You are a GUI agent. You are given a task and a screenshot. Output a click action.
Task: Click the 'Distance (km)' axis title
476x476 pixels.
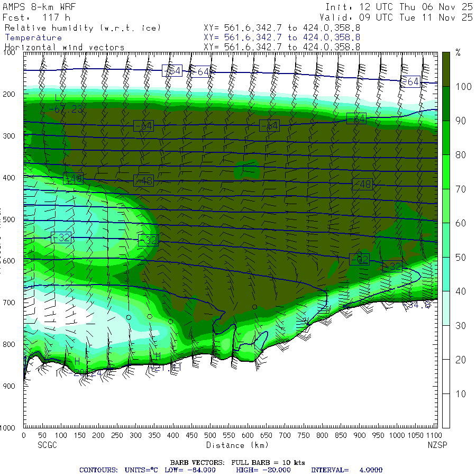coord(237,445)
